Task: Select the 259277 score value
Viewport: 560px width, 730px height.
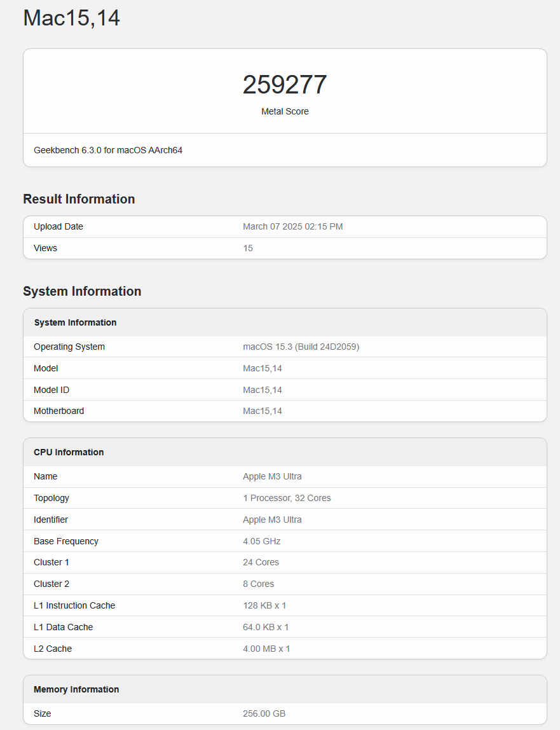Action: [285, 85]
